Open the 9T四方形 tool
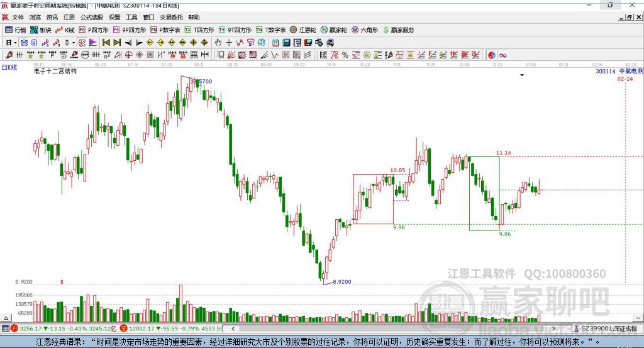The image size is (644, 348). (235, 30)
